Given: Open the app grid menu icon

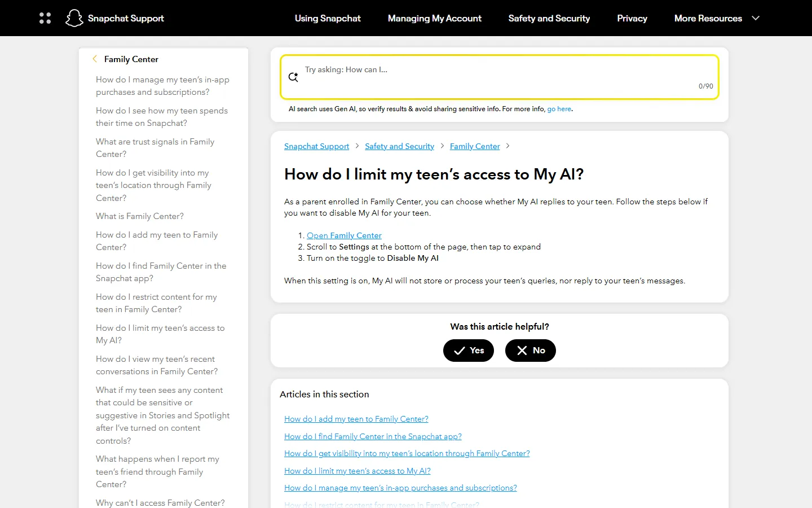Looking at the screenshot, I should click(45, 18).
